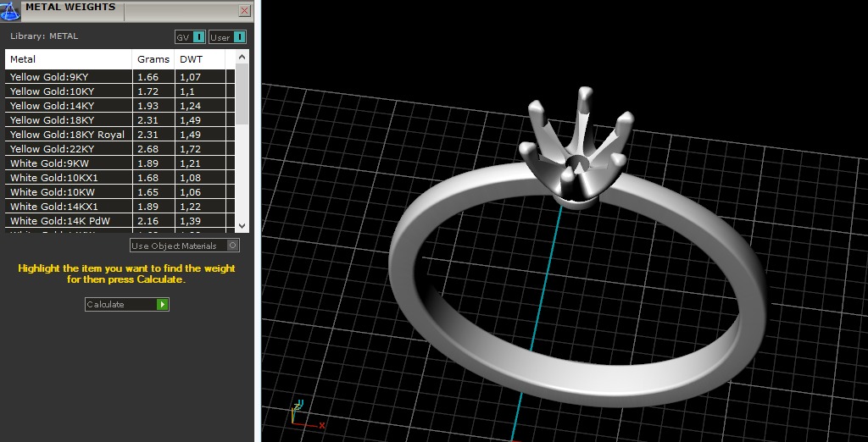Viewport: 868px width, 442px height.
Task: Select the White Gold:14K PdW row
Action: point(120,221)
